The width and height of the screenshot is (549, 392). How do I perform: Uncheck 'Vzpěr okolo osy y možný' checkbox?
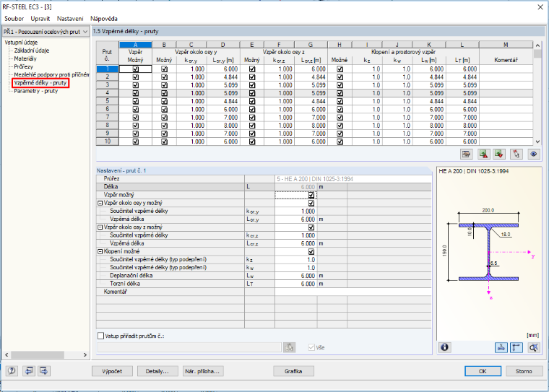[311, 203]
